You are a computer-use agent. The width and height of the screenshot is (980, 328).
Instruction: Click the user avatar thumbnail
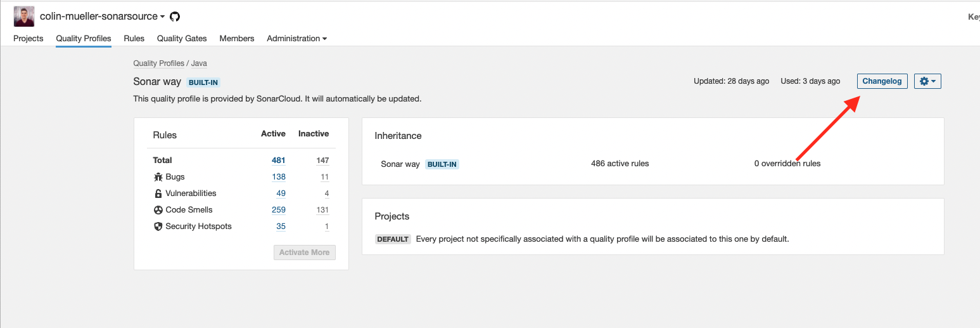coord(24,16)
